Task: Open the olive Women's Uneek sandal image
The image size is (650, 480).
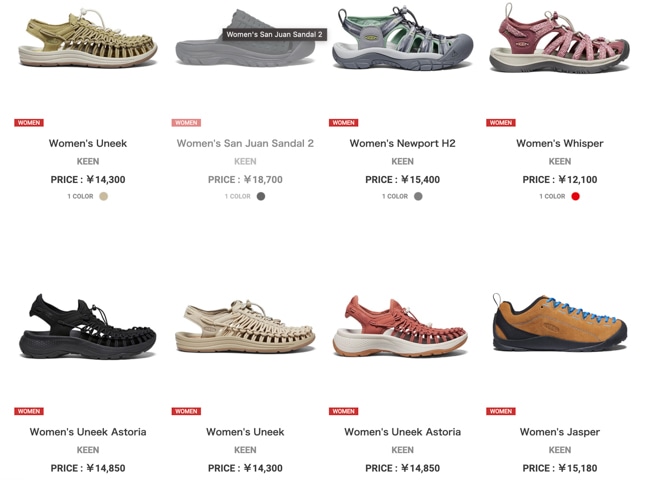Action: click(x=88, y=39)
